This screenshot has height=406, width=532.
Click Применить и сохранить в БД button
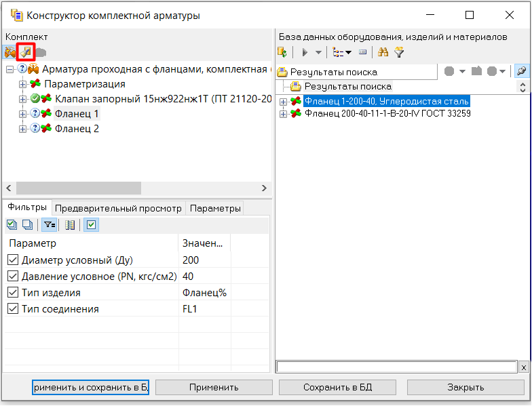pyautogui.click(x=91, y=387)
